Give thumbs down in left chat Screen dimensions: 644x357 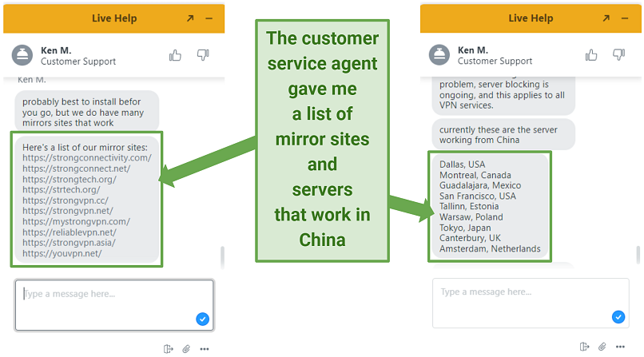(x=203, y=55)
